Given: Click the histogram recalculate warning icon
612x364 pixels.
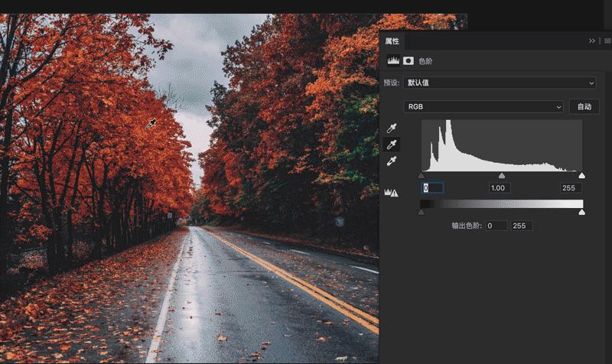Looking at the screenshot, I should click(x=392, y=193).
